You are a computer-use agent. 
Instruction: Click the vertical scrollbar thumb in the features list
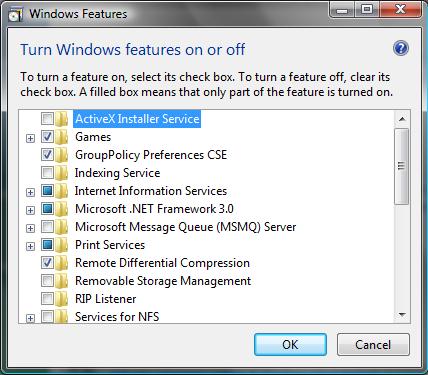[401, 166]
